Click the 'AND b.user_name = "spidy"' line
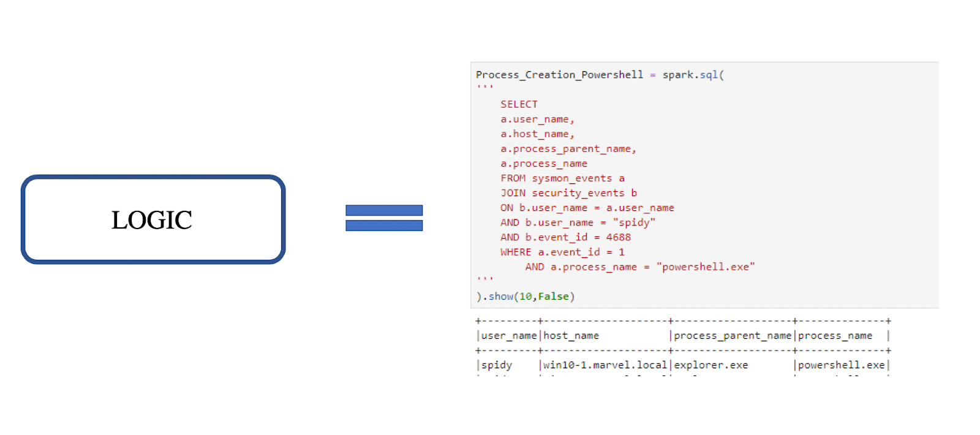The width and height of the screenshot is (980, 435). pos(578,222)
